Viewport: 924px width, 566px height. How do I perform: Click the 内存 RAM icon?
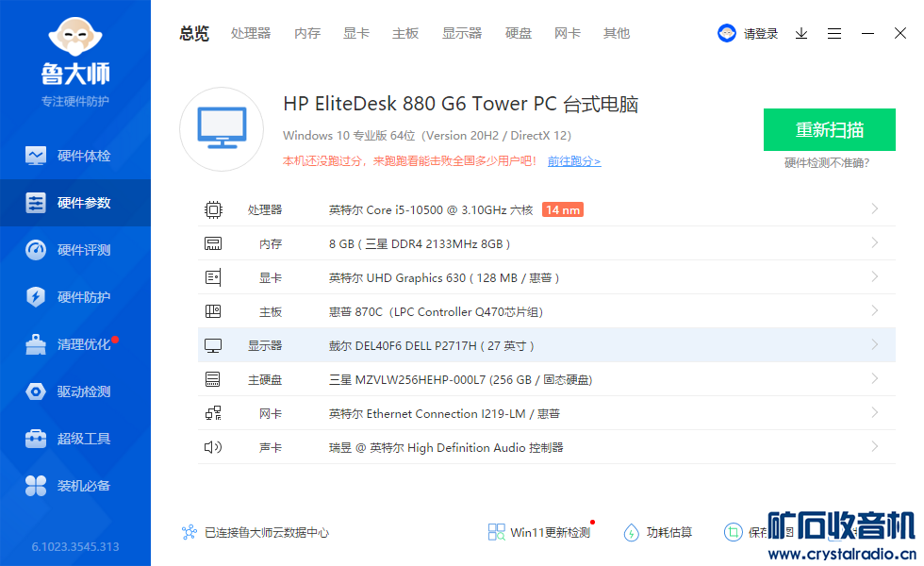pos(213,243)
